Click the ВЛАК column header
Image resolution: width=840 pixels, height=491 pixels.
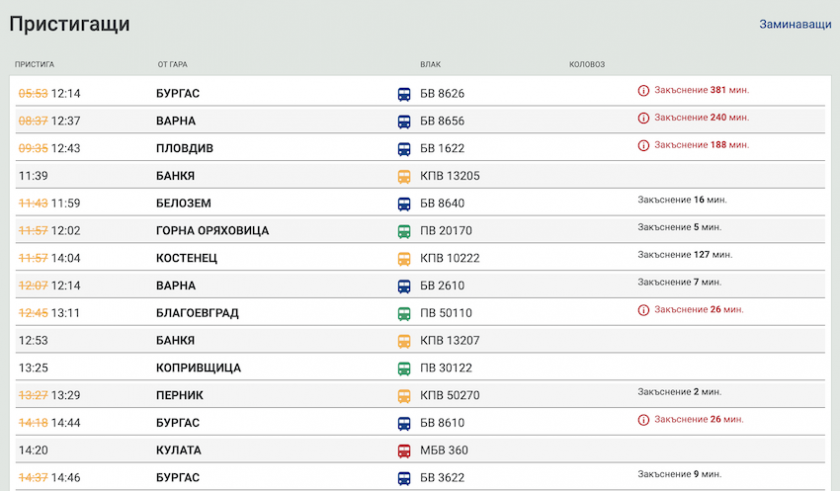pos(430,65)
